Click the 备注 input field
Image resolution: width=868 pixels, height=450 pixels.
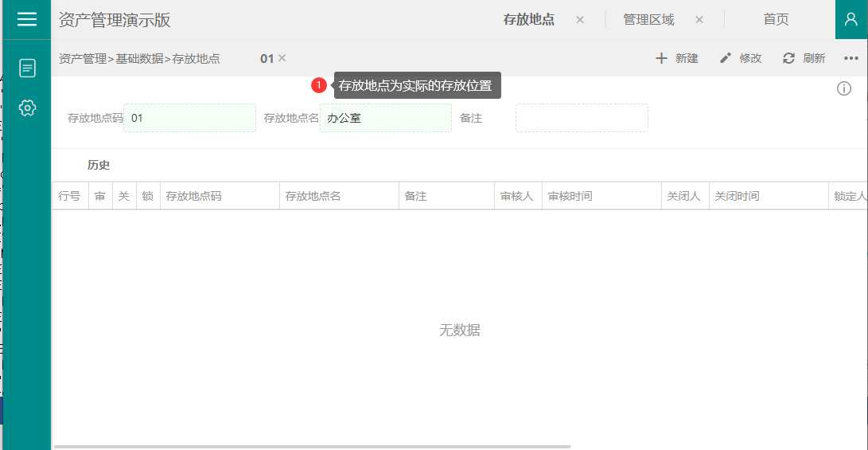(582, 118)
